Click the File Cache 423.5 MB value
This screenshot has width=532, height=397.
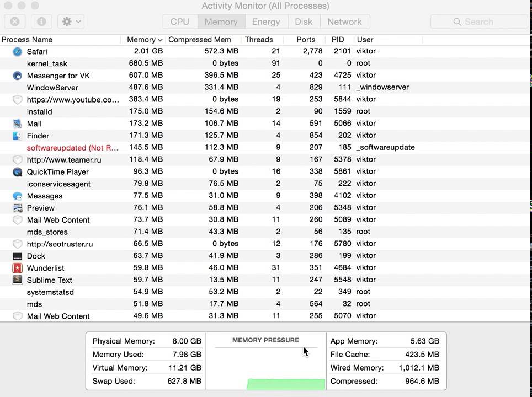click(x=422, y=355)
